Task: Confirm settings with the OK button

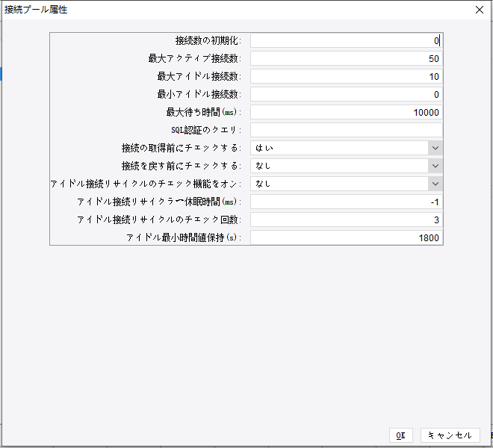Action: click(401, 435)
